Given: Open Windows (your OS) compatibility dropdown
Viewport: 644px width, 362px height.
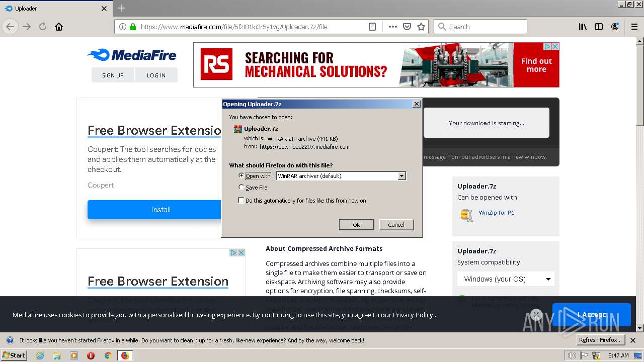Looking at the screenshot, I should 506,279.
